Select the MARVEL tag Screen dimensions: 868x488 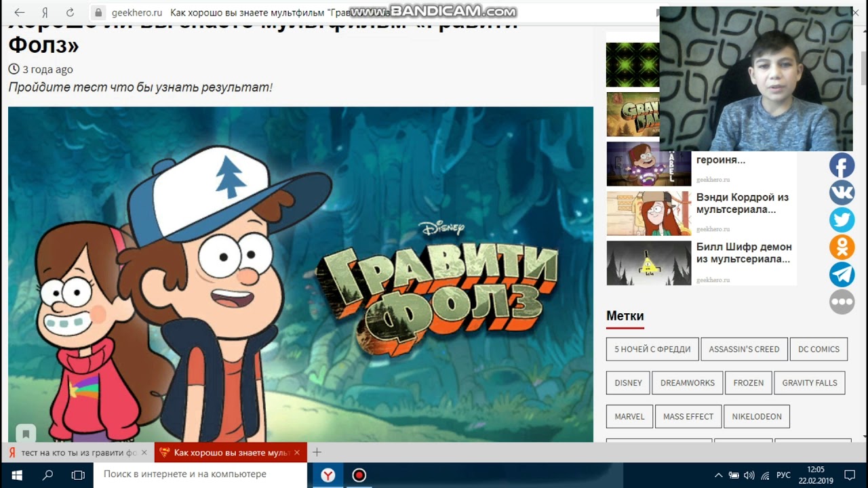629,417
